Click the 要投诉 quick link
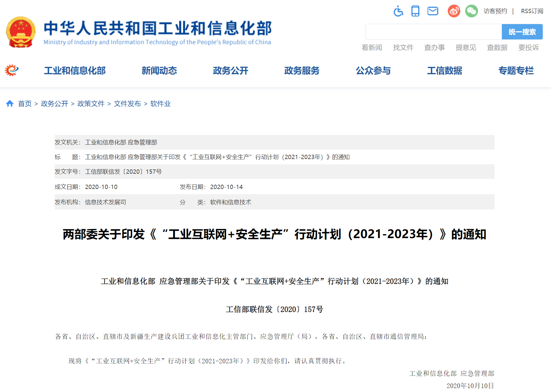 pos(528,48)
